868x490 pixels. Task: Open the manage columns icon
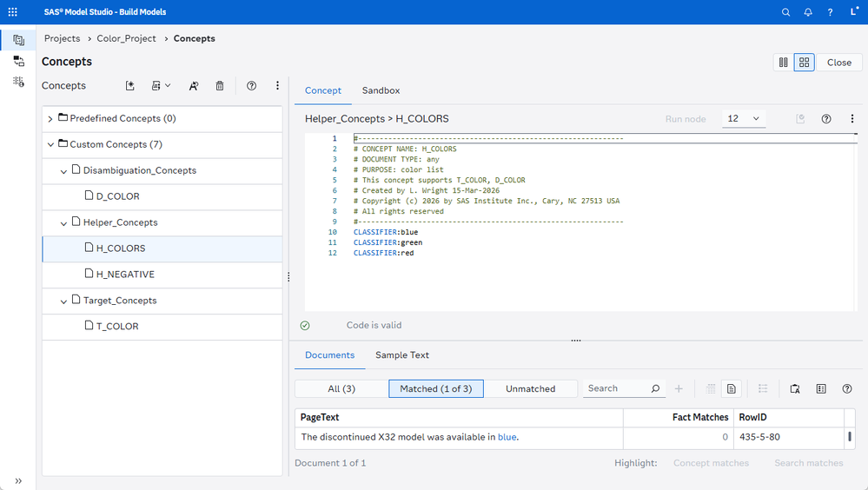coord(821,388)
